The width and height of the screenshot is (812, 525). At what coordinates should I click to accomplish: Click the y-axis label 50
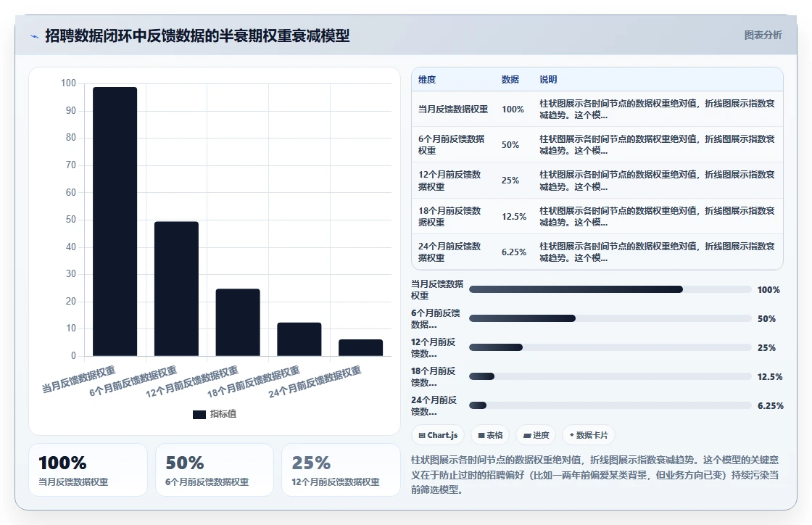71,220
